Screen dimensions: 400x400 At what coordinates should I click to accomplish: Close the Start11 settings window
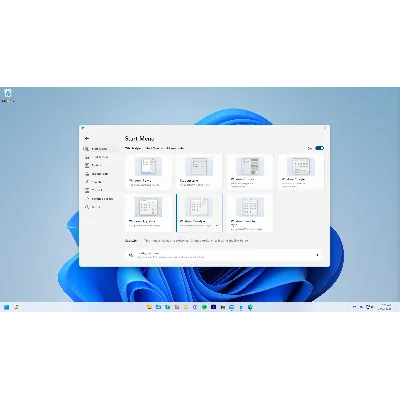325,128
